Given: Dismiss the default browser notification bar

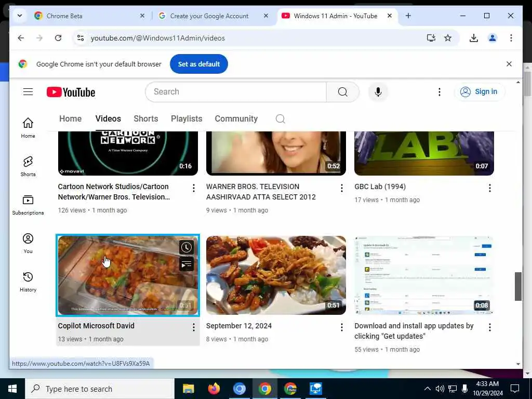Looking at the screenshot, I should (x=509, y=64).
